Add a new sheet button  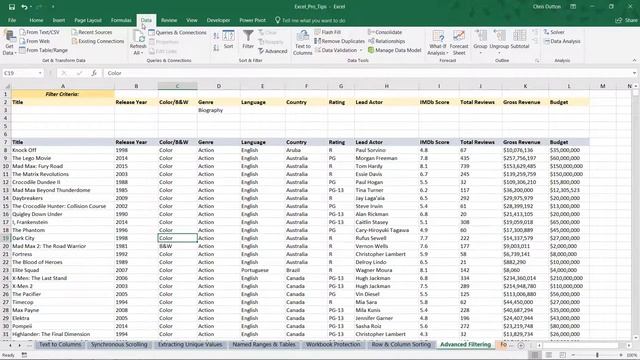[521, 345]
